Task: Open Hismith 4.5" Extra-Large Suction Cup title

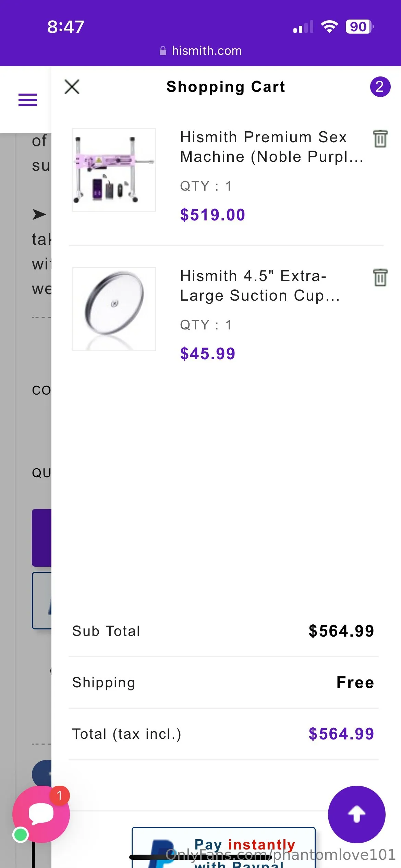Action: 260,286
